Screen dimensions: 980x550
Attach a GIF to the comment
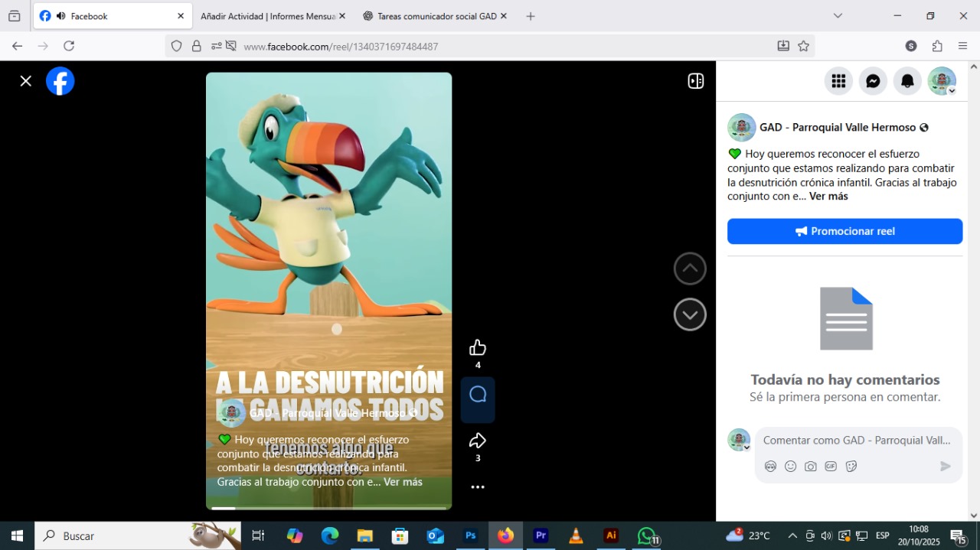click(831, 467)
